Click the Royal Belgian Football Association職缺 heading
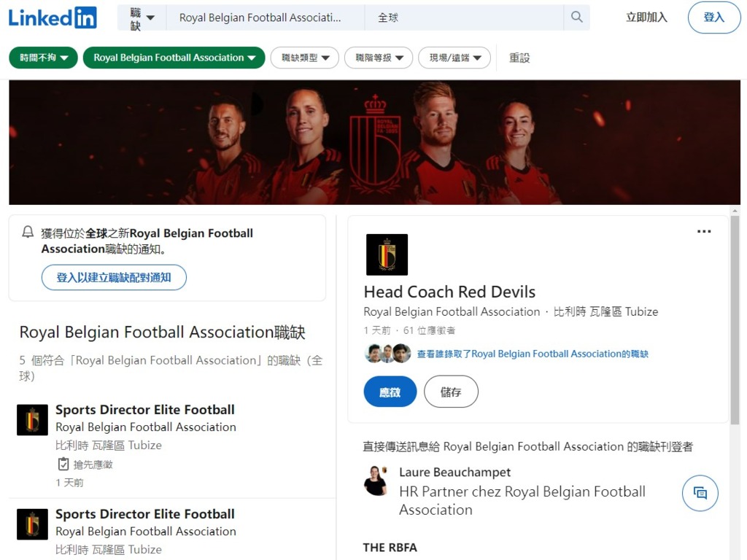 tap(163, 332)
